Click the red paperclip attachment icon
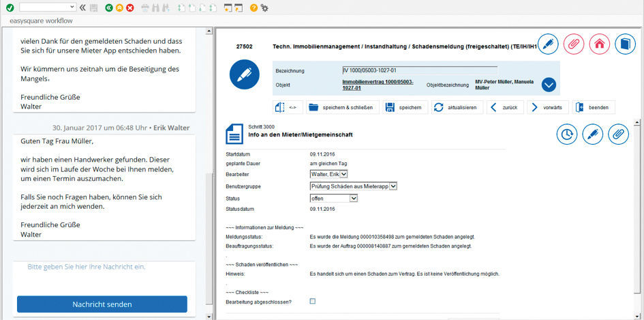The height and width of the screenshot is (320, 644). click(x=574, y=44)
